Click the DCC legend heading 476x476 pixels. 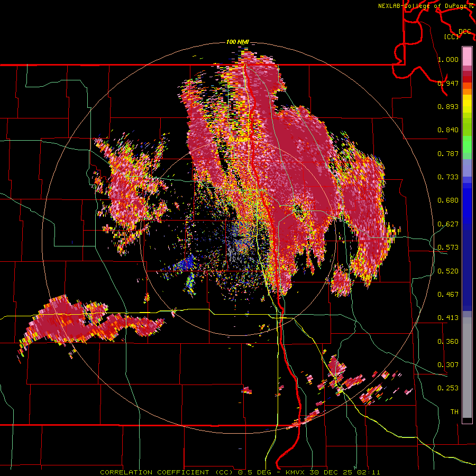[465, 32]
